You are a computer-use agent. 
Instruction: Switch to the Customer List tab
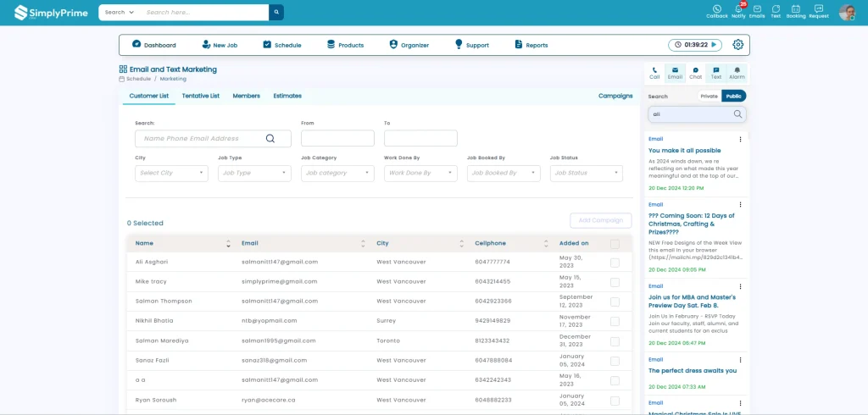[x=149, y=96]
